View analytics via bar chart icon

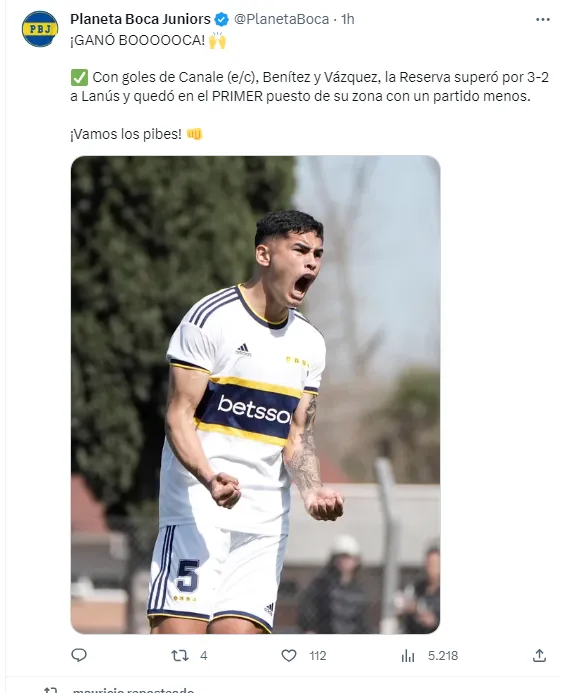click(408, 656)
